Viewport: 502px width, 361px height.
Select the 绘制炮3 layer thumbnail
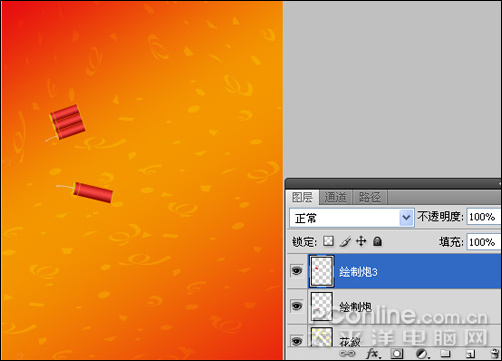[322, 271]
